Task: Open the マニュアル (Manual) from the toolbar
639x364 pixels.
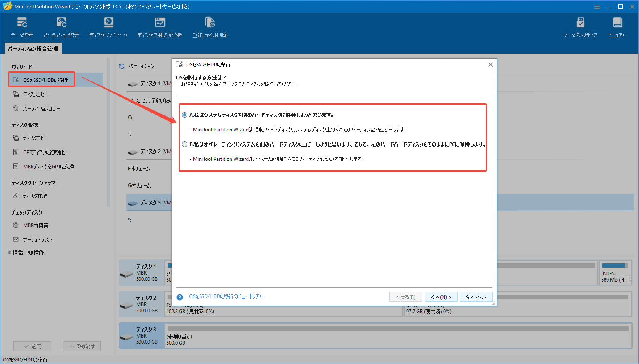Action: tap(617, 26)
